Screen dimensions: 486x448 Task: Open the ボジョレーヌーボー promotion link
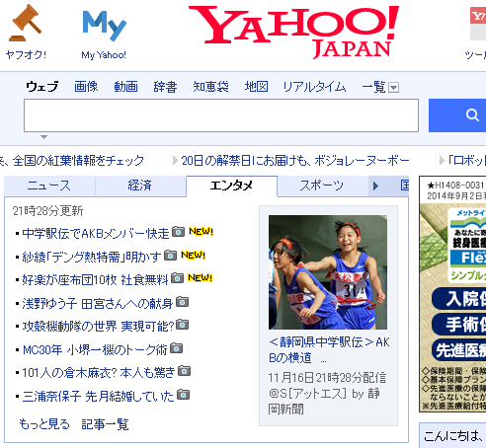point(295,161)
